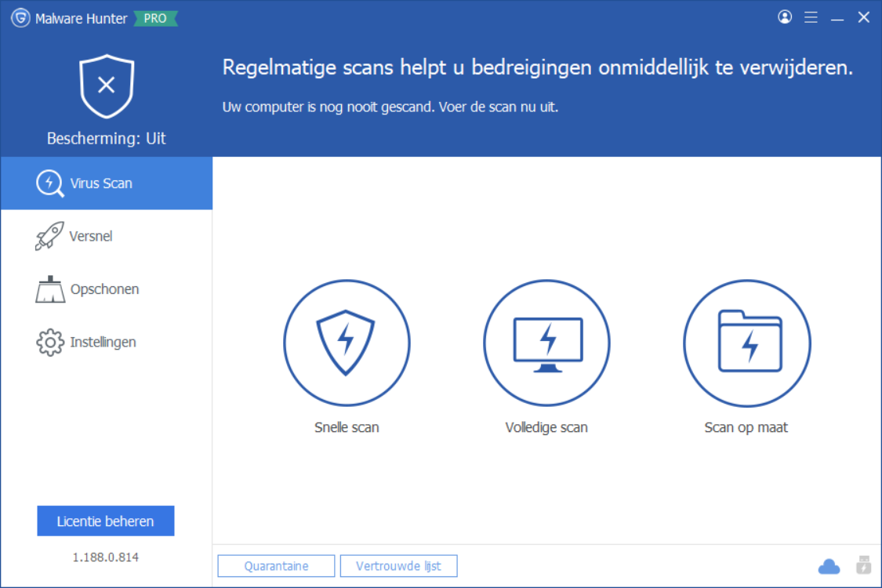Launch the Volledige scan monitor icon

tap(546, 343)
